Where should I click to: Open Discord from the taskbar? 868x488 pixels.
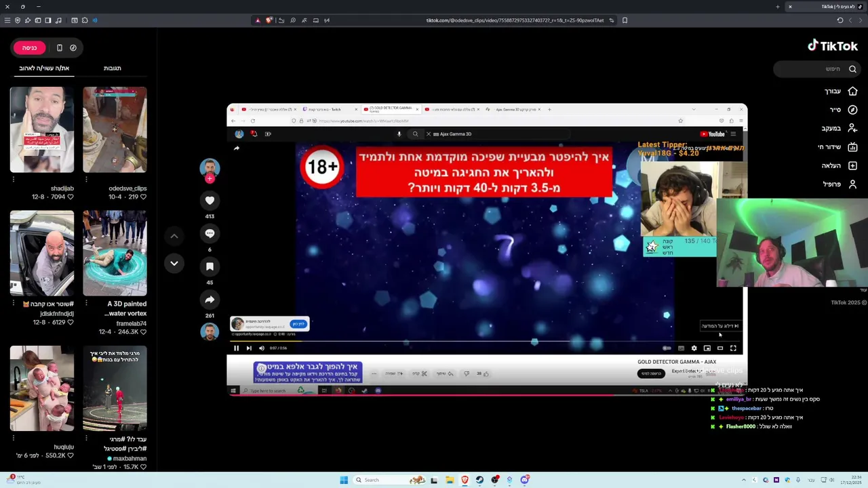point(524,480)
